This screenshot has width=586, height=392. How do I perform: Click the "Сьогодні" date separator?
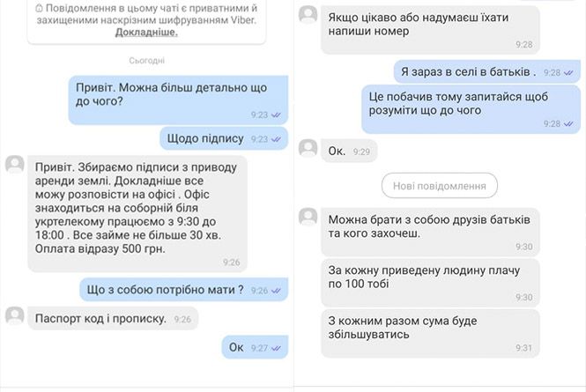[145, 61]
